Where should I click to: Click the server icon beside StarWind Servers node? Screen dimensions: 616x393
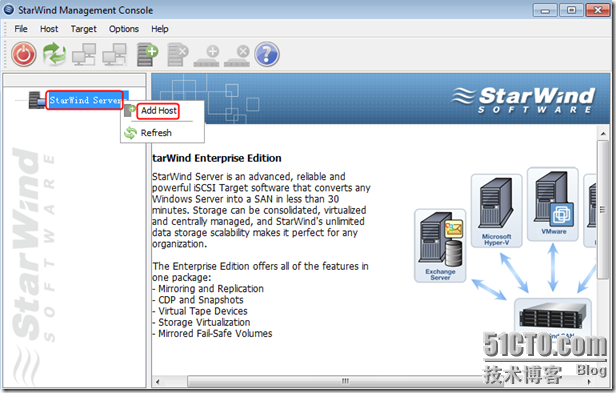click(37, 100)
